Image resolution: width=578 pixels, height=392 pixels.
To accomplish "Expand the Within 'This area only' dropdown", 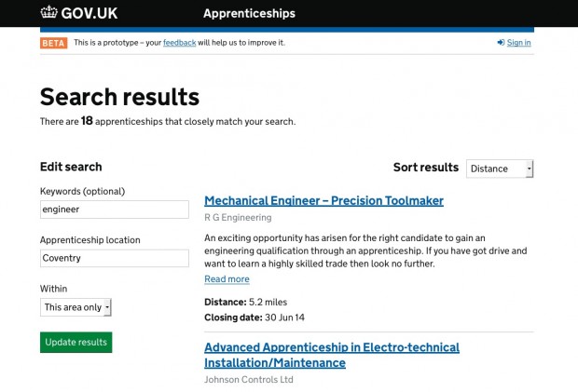I will 76,307.
